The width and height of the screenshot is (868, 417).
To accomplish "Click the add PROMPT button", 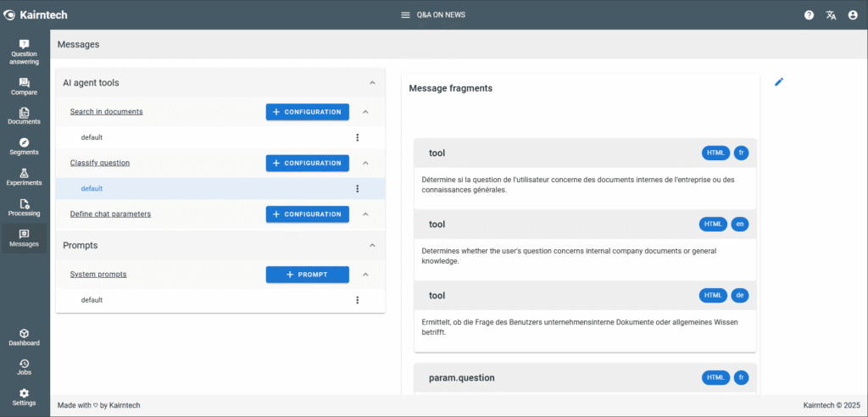I will tap(307, 275).
